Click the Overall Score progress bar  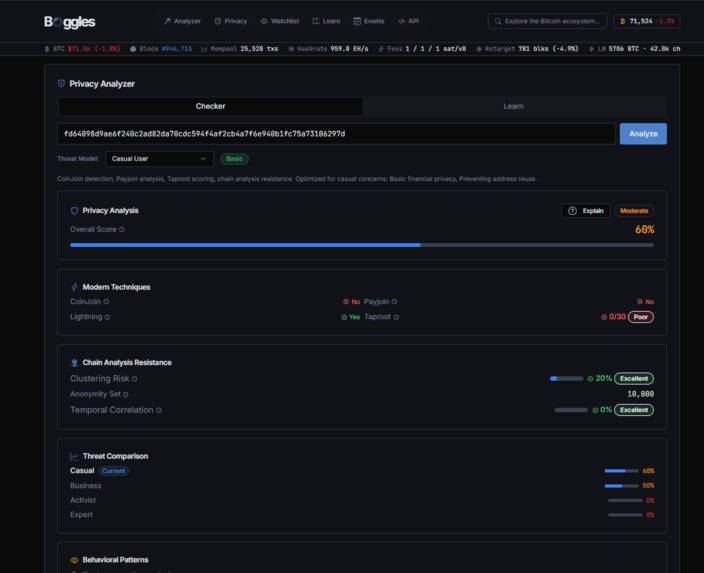pyautogui.click(x=362, y=245)
